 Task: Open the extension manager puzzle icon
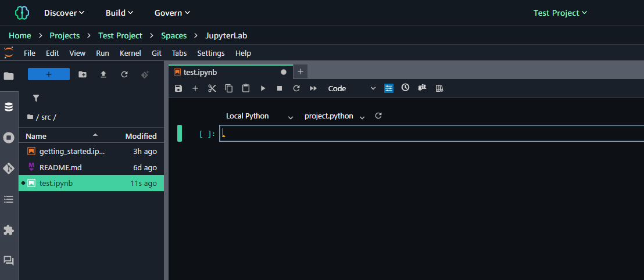pos(9,230)
